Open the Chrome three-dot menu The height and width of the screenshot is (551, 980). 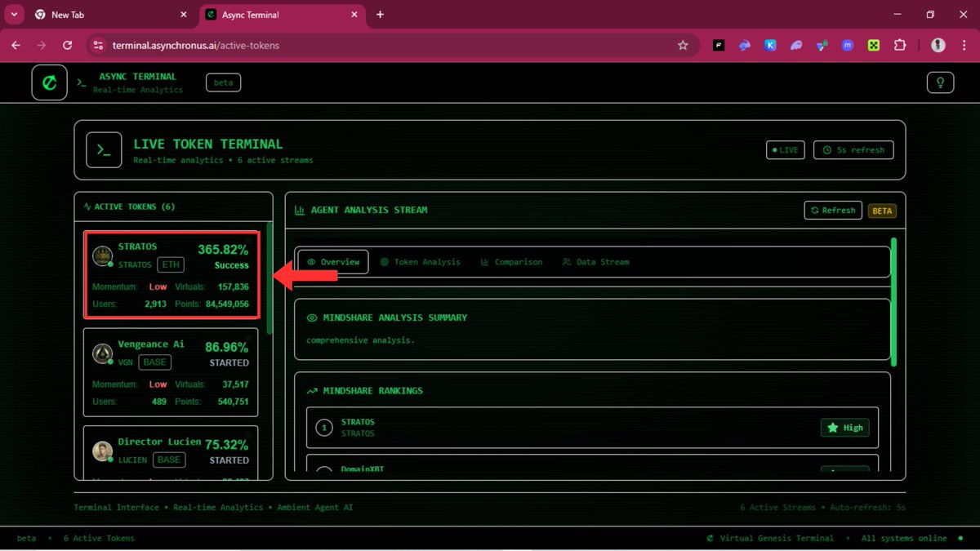(964, 46)
